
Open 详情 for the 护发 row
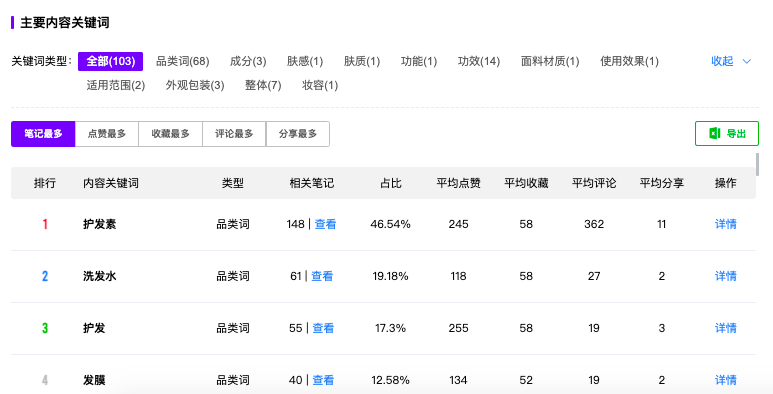coord(726,328)
